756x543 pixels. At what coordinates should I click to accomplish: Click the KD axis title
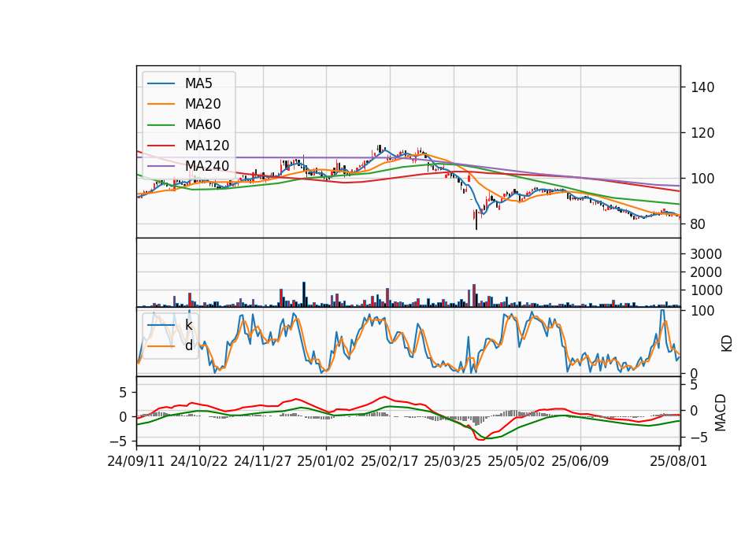(727, 343)
